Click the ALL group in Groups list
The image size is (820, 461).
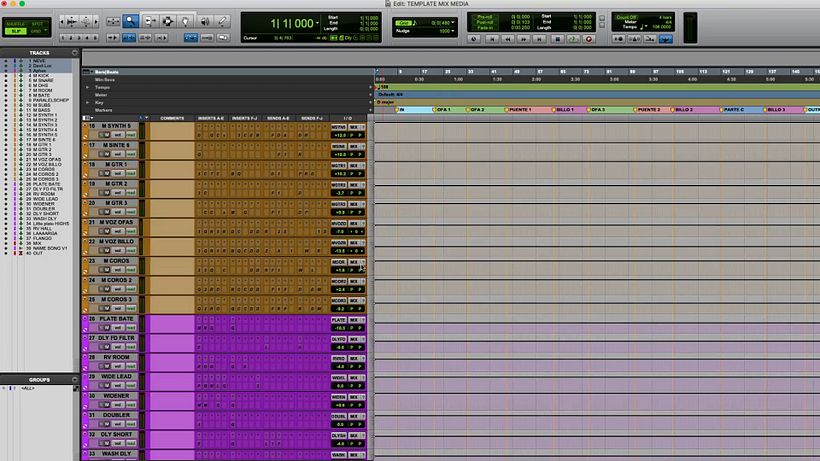tap(27, 388)
